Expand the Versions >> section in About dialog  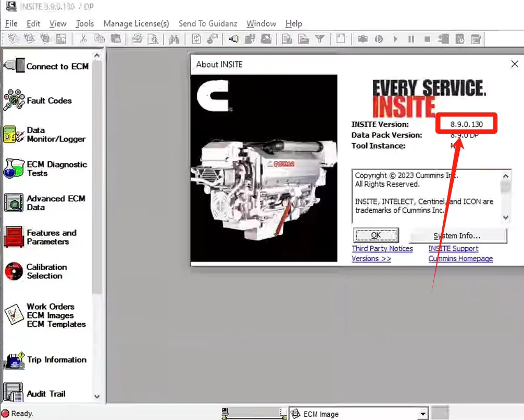pos(371,259)
